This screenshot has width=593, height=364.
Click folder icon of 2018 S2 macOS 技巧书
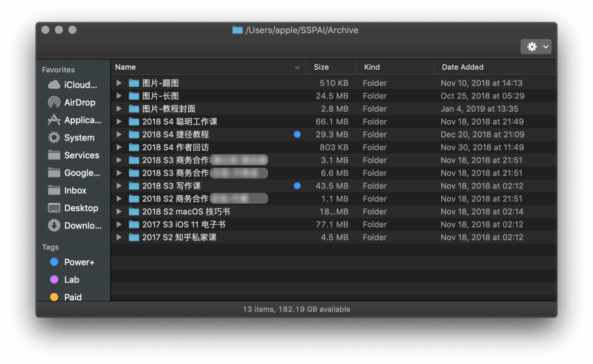[x=134, y=211]
